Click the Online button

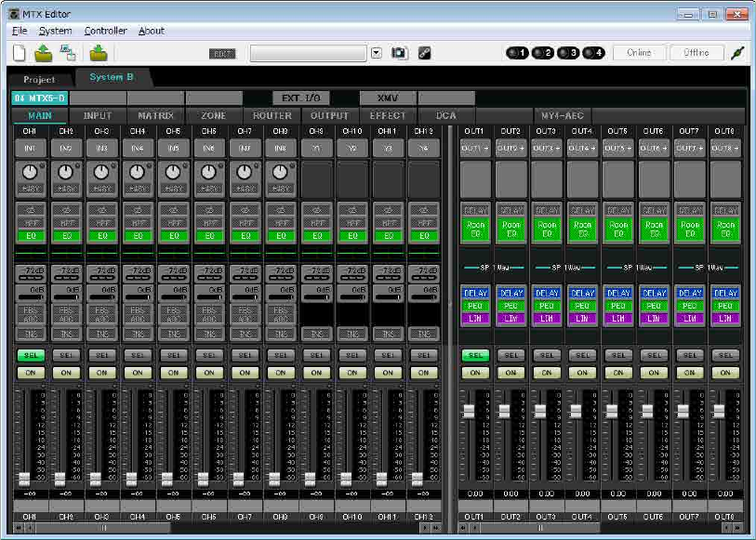click(640, 52)
